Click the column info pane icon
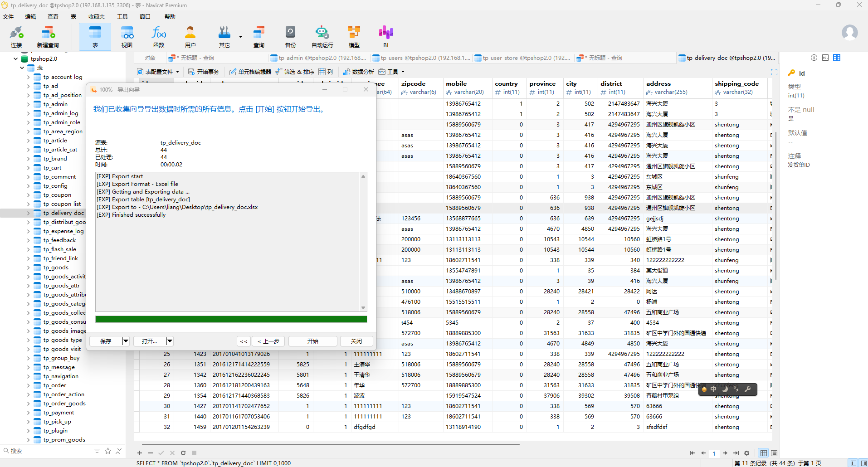868x467 pixels. (x=837, y=58)
